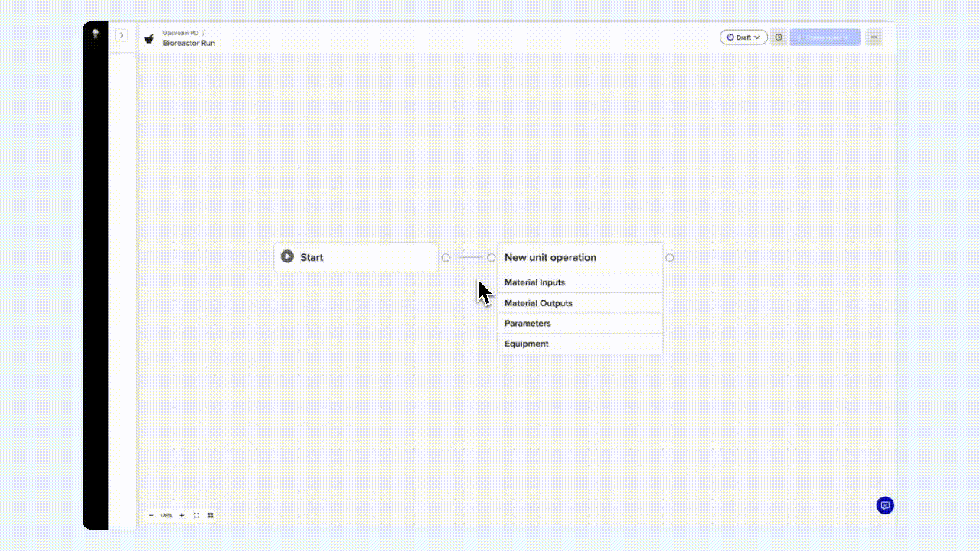Select the New unit operation header
This screenshot has width=980, height=551.
click(580, 258)
